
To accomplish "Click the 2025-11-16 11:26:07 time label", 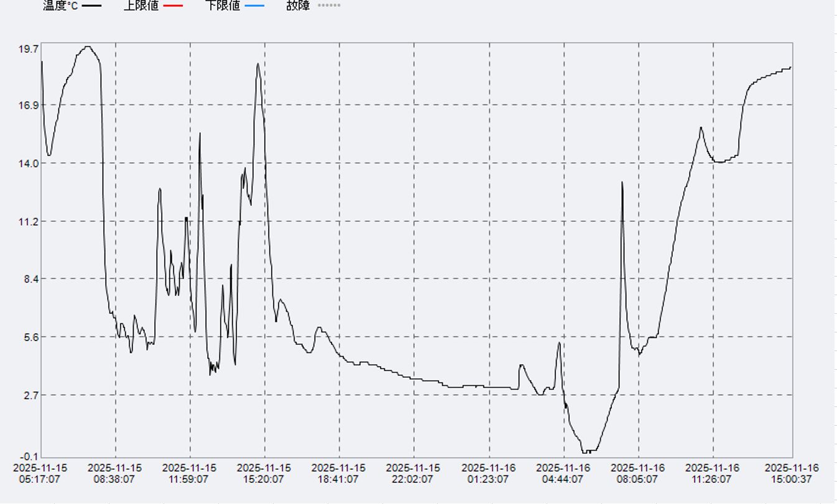I will [713, 474].
